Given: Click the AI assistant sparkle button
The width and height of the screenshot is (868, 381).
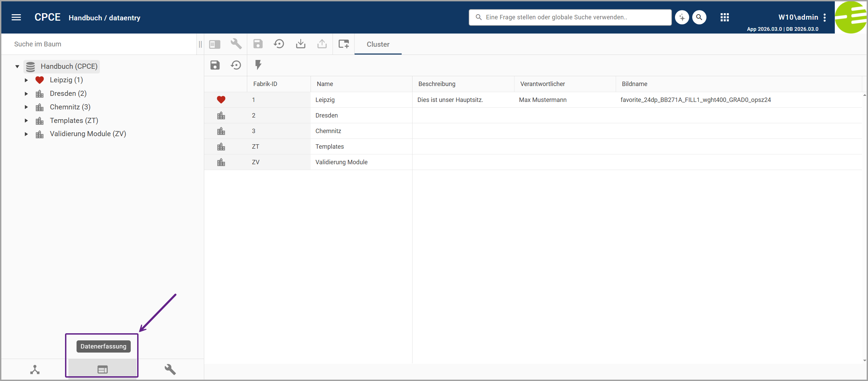Looking at the screenshot, I should [682, 17].
